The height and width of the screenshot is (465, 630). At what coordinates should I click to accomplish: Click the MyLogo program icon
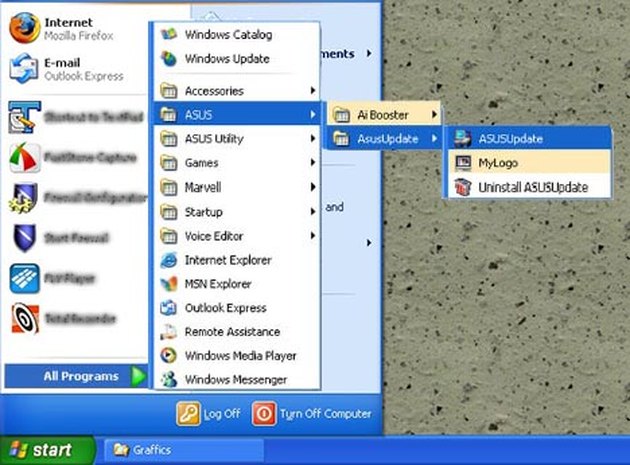tap(463, 163)
